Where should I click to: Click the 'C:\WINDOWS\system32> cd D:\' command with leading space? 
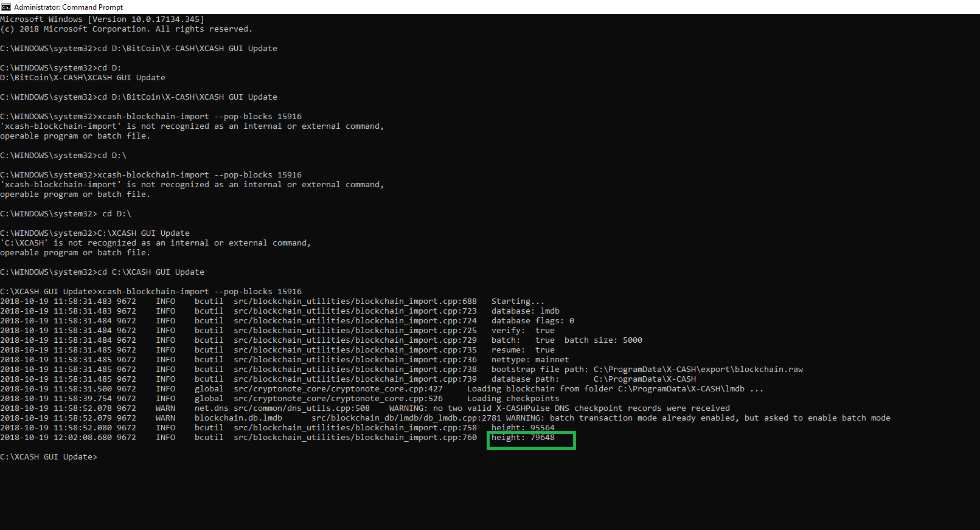tap(66, 214)
